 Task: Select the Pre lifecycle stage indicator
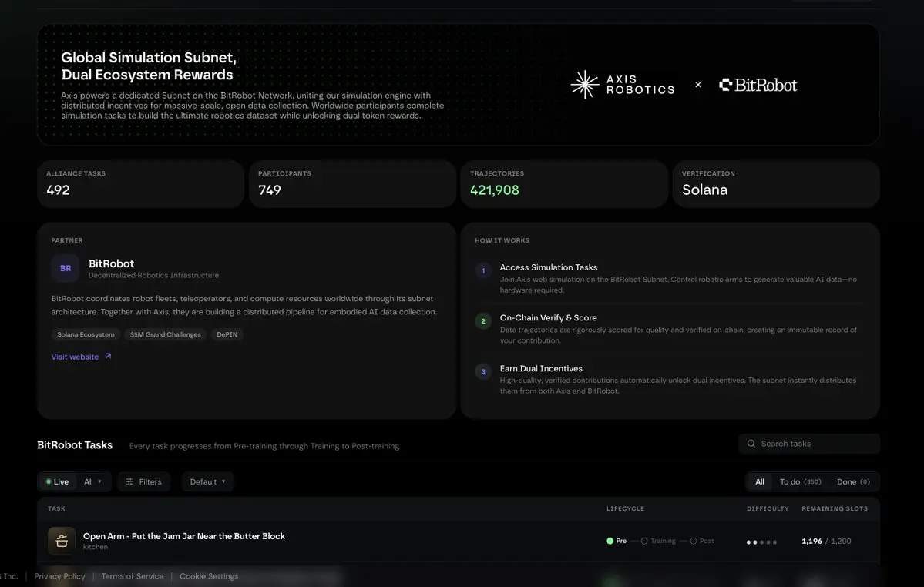coord(617,541)
